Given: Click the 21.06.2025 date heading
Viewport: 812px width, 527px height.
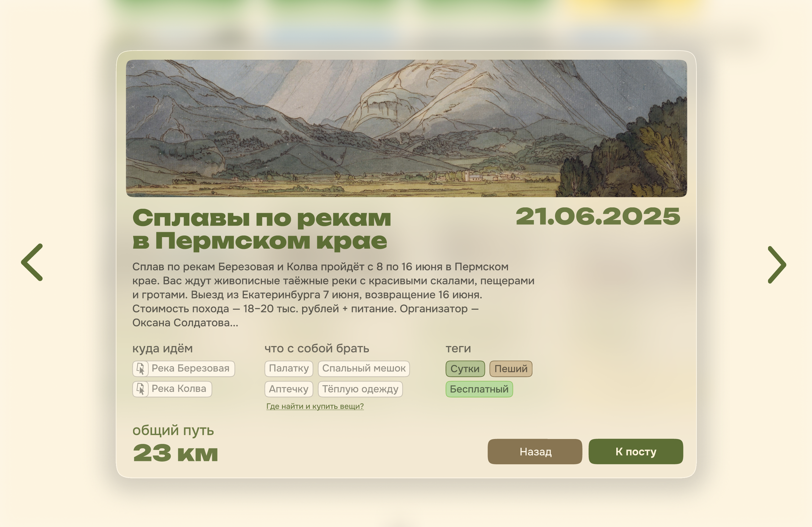Looking at the screenshot, I should (x=598, y=216).
